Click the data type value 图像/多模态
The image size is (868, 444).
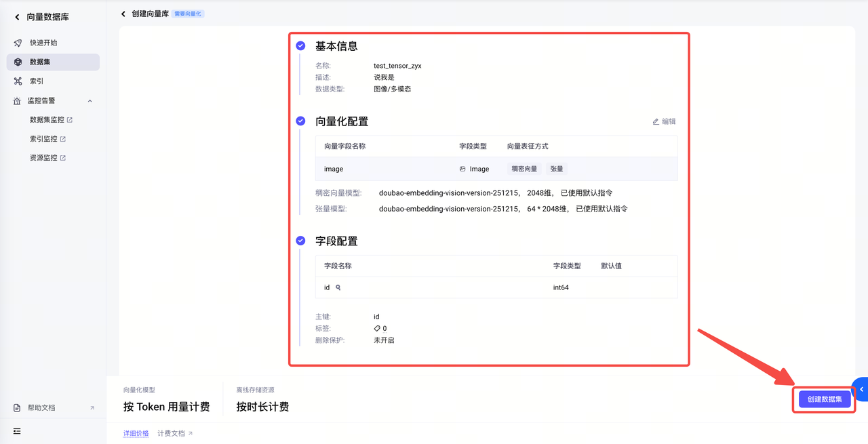392,89
